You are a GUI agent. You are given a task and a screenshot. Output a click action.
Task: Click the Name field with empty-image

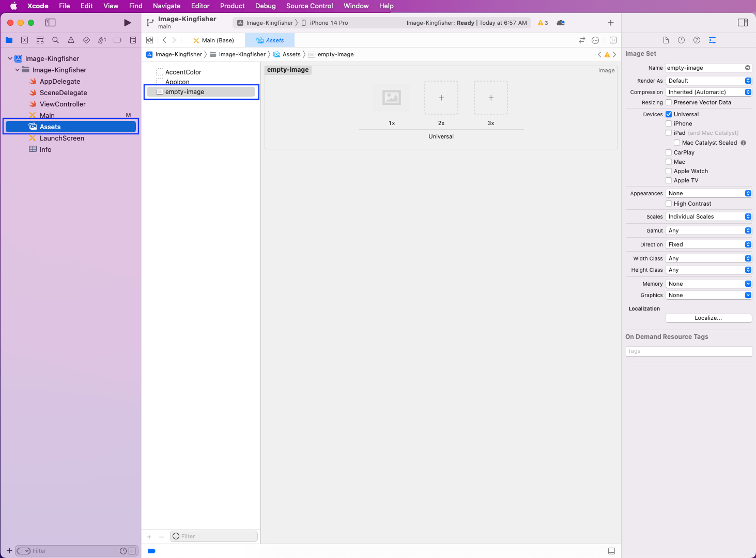[708, 68]
